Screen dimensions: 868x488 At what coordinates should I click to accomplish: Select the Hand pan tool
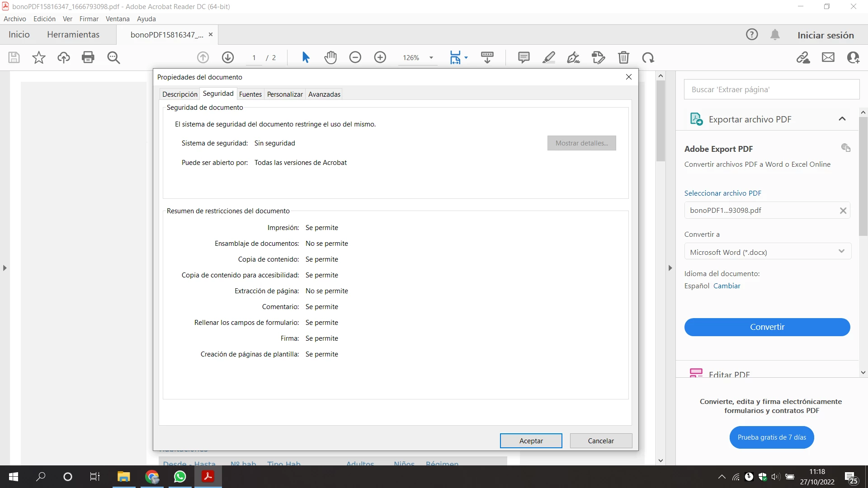pos(330,57)
